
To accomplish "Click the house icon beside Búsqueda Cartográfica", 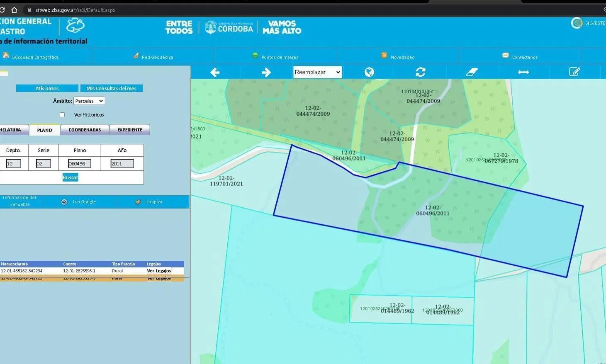I will (6, 55).
